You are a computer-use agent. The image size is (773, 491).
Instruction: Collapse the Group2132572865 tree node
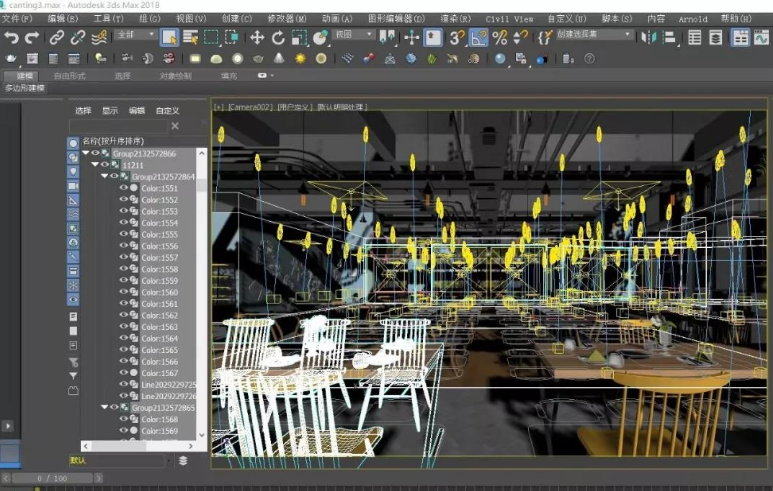pos(104,407)
